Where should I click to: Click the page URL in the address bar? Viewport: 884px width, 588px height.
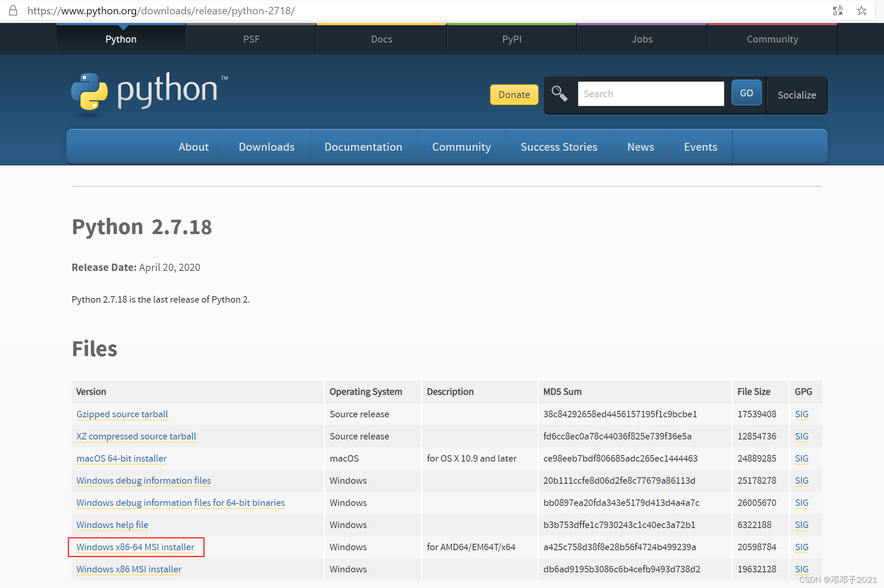point(161,10)
